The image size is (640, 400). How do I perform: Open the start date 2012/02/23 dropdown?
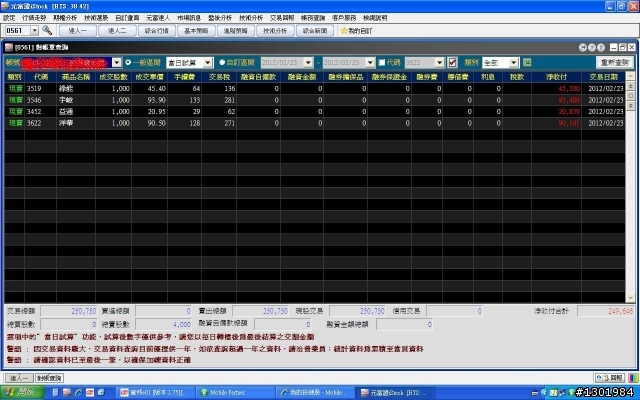click(308, 62)
